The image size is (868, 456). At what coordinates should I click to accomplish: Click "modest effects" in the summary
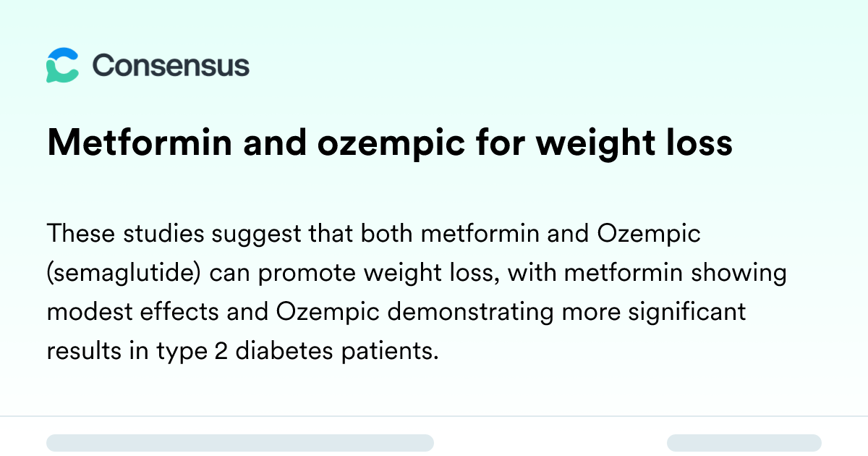pos(127,312)
